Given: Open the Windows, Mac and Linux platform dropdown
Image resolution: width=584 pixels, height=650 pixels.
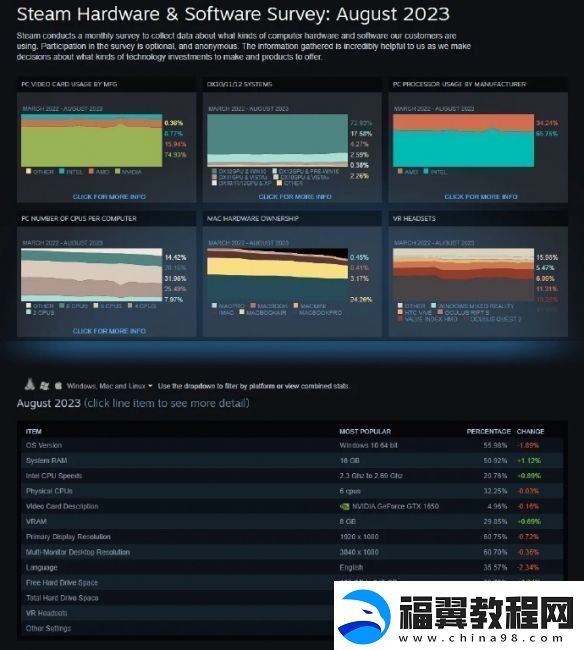Looking at the screenshot, I should (110, 386).
